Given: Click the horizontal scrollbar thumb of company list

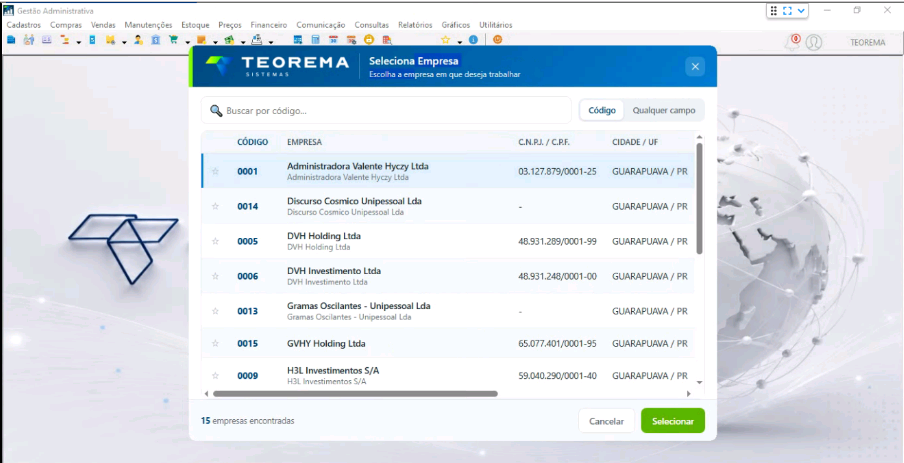Looking at the screenshot, I should tap(355, 394).
